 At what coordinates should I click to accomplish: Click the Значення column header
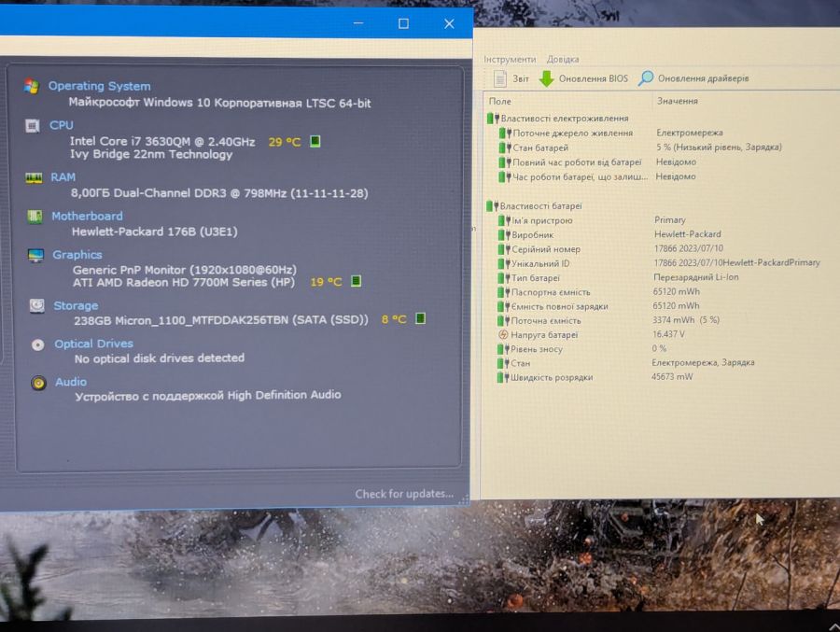[678, 101]
